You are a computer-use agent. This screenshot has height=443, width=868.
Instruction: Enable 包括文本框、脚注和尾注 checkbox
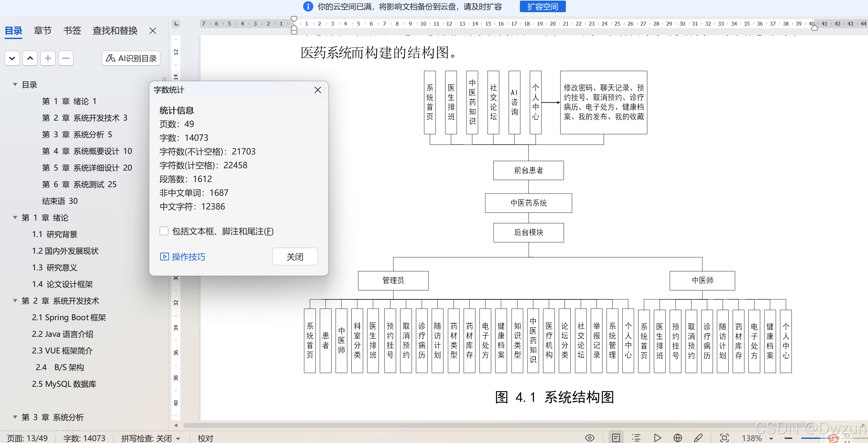(164, 231)
